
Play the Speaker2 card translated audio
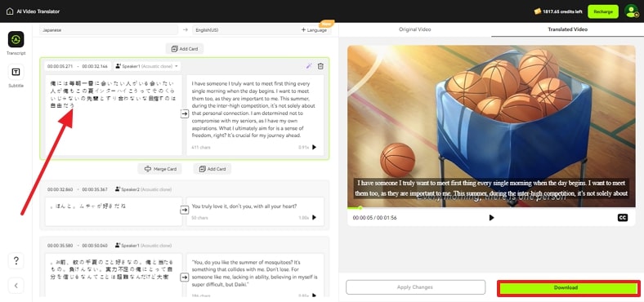(x=314, y=217)
